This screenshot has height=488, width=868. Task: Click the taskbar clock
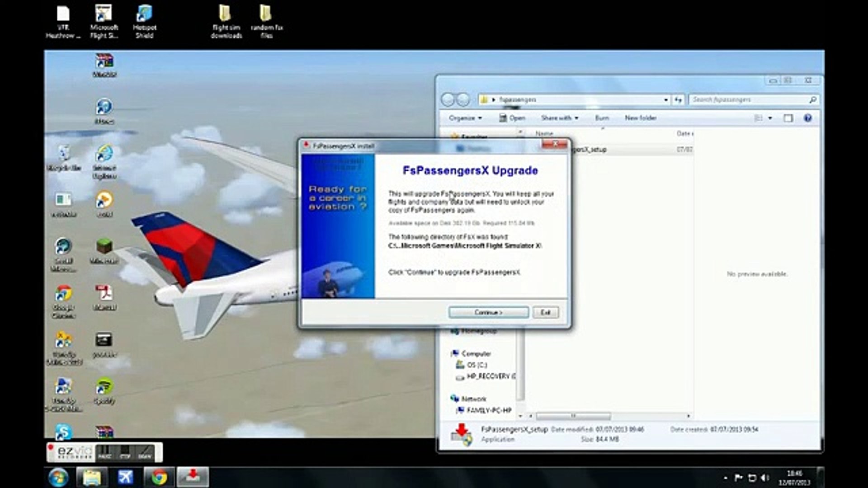coord(794,478)
